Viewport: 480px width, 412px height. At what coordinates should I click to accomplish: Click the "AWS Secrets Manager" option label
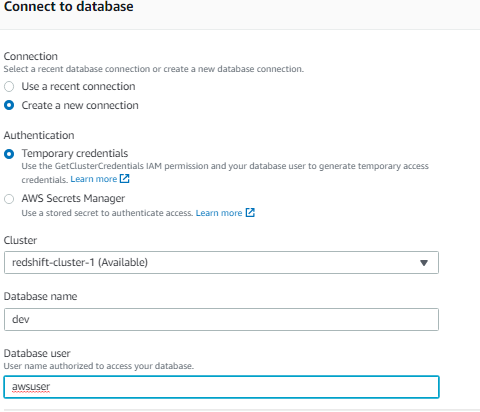[73, 198]
